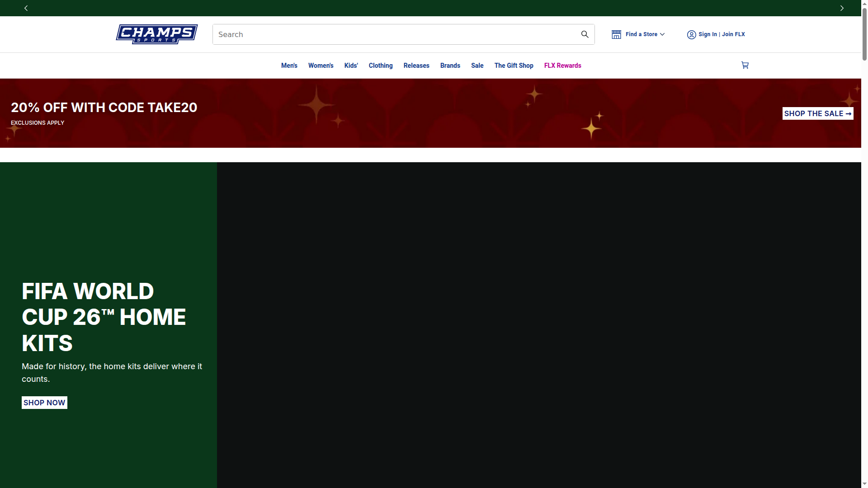Click the search magnifier icon
868x488 pixels.
click(585, 34)
